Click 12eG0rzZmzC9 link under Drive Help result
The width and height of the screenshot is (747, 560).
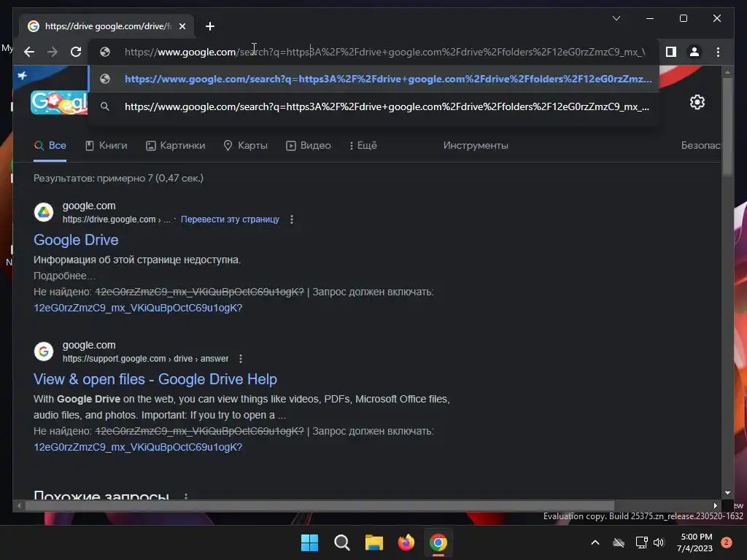coord(138,447)
